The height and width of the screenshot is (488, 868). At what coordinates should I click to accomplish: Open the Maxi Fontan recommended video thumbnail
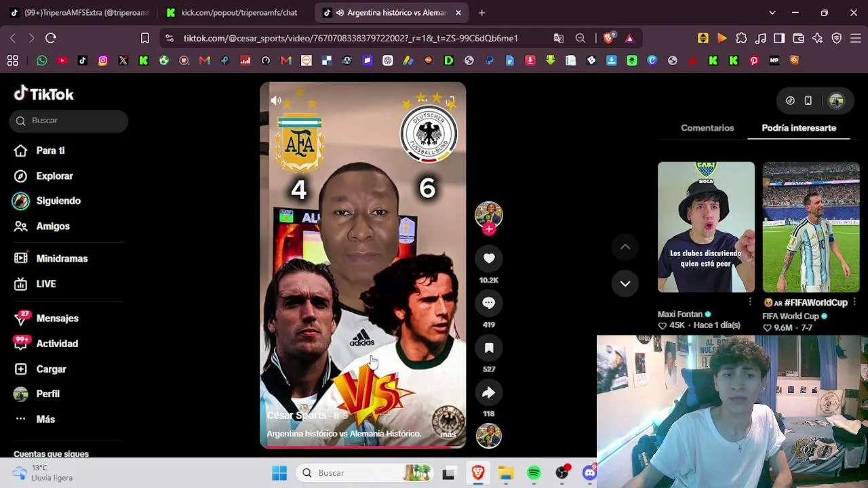tap(706, 227)
